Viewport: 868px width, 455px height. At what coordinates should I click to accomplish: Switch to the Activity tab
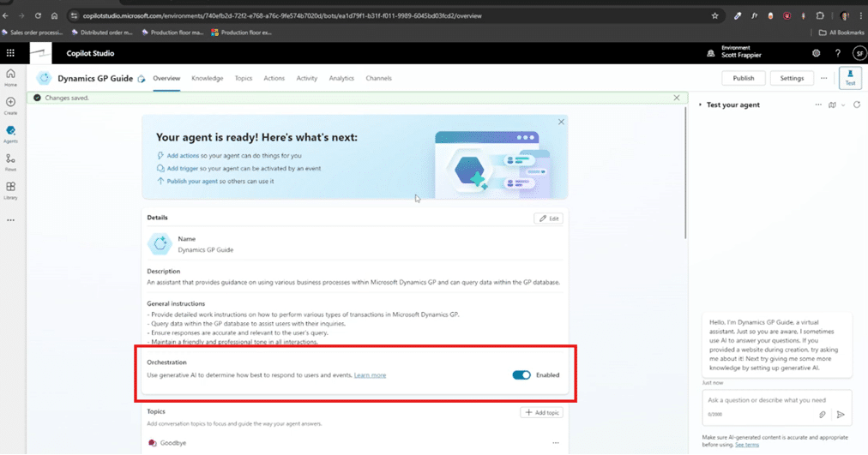tap(307, 79)
